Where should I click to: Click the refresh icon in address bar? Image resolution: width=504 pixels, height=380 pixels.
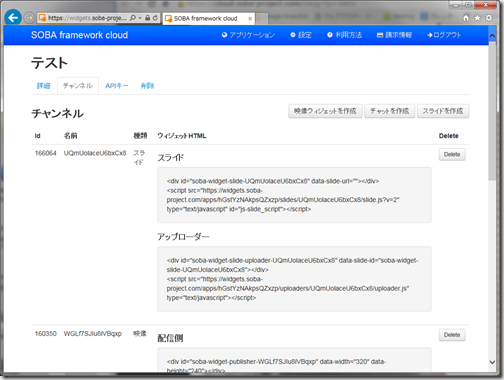pos(155,18)
